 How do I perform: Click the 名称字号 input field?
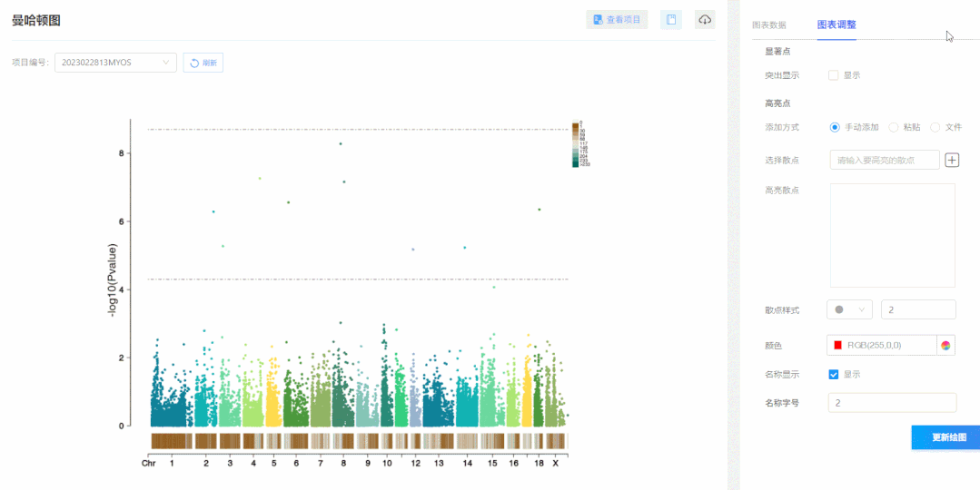[x=891, y=403]
